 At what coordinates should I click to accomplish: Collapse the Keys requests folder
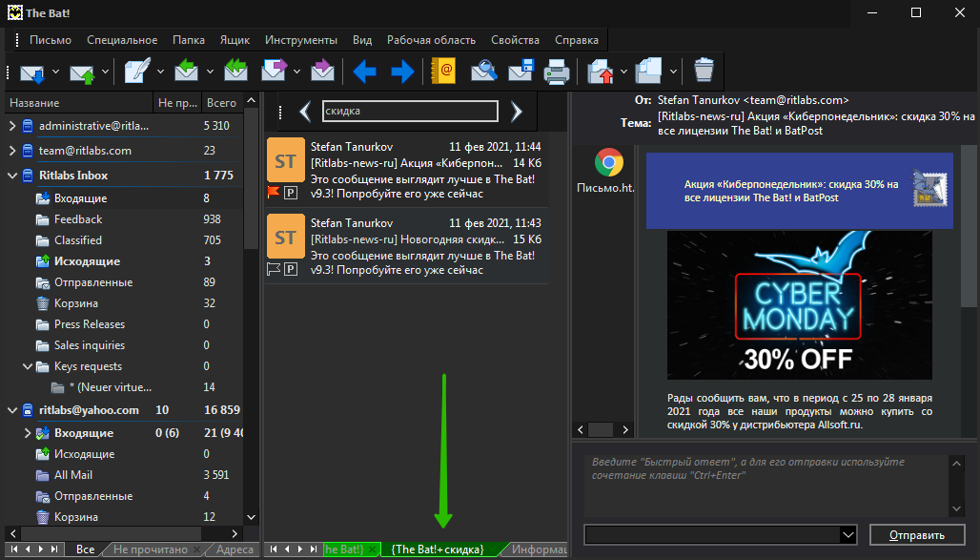tap(28, 366)
